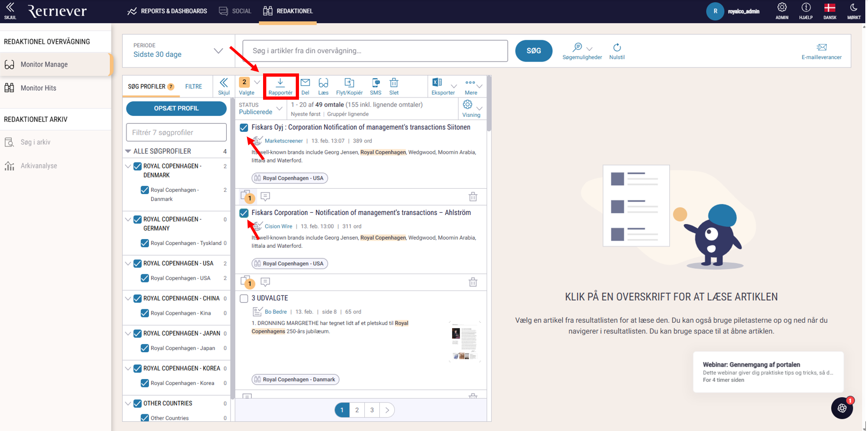Viewport: 868px width, 431px height.
Task: Open the Status Publicerede dropdown
Action: pyautogui.click(x=260, y=109)
